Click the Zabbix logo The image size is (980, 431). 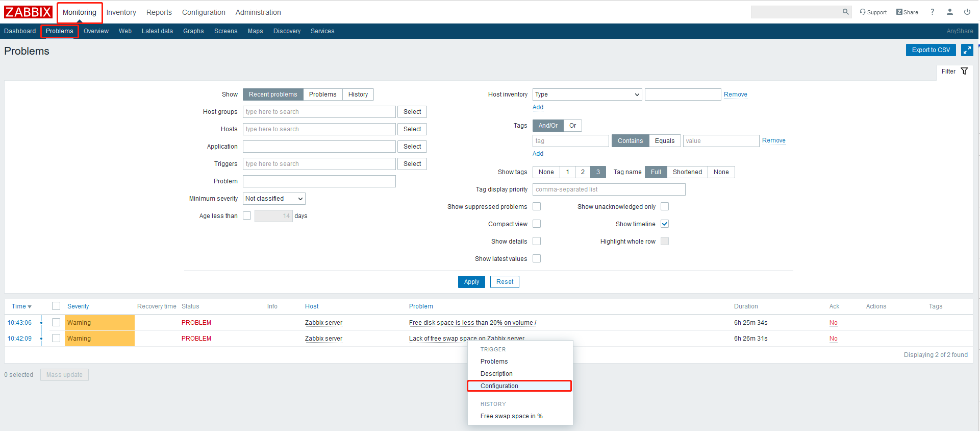(x=28, y=12)
